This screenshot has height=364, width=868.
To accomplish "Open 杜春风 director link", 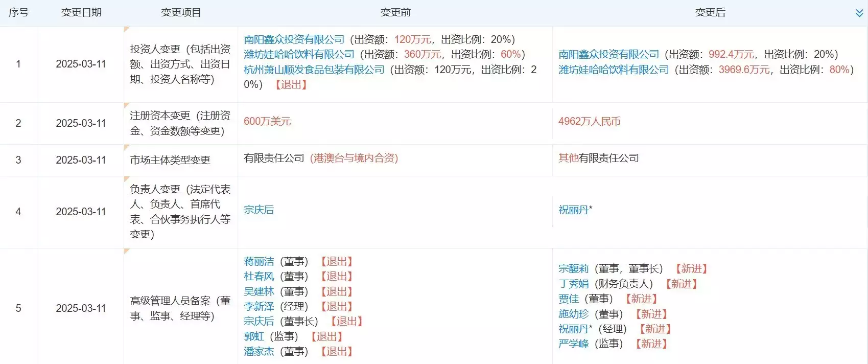I will tap(259, 277).
